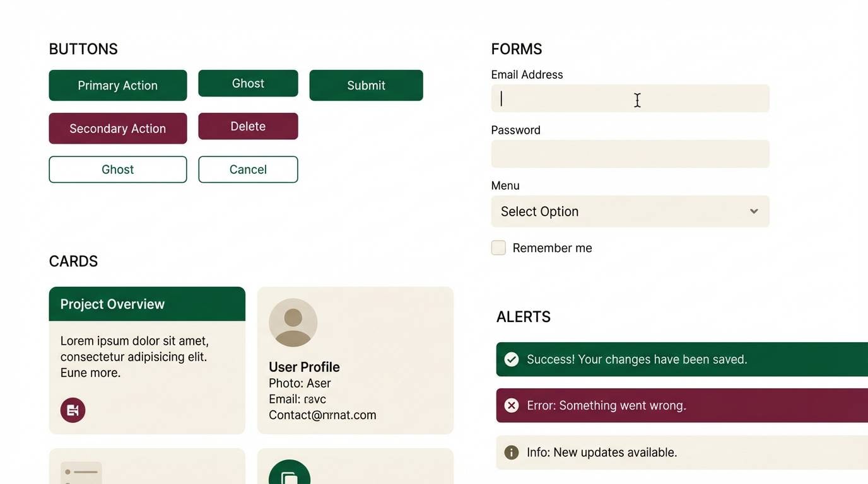The image size is (868, 484).
Task: Click the outlined Ghost button
Action: [118, 170]
